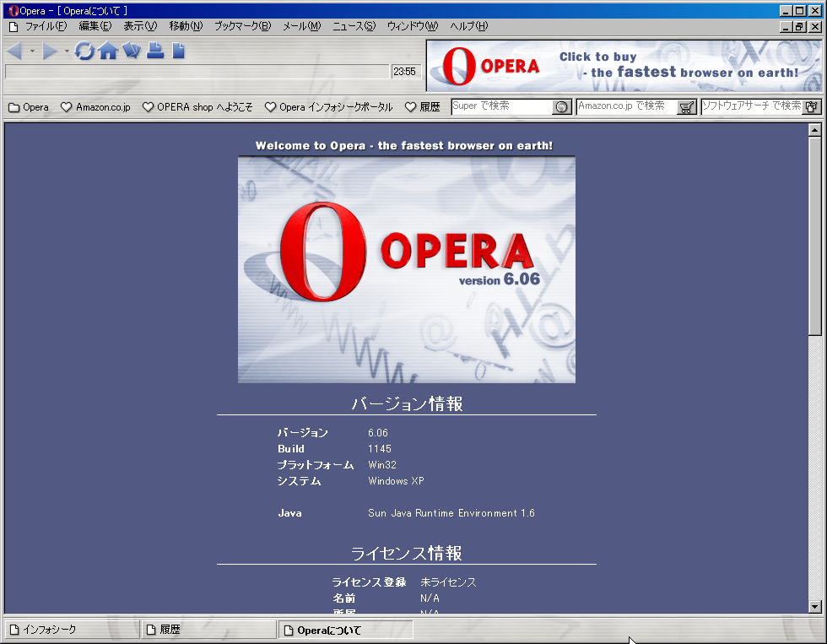Click the Build value 1145
The width and height of the screenshot is (827, 644).
tap(379, 449)
